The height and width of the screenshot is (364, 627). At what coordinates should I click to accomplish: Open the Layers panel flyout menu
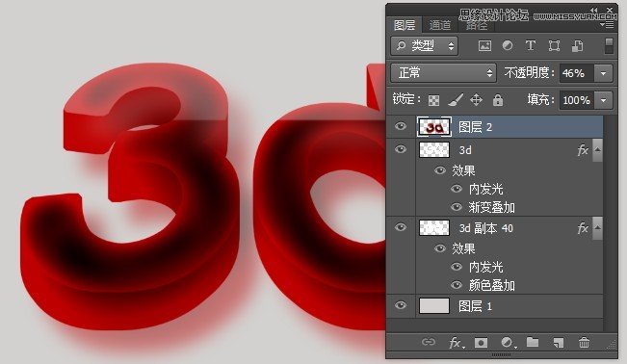click(607, 25)
